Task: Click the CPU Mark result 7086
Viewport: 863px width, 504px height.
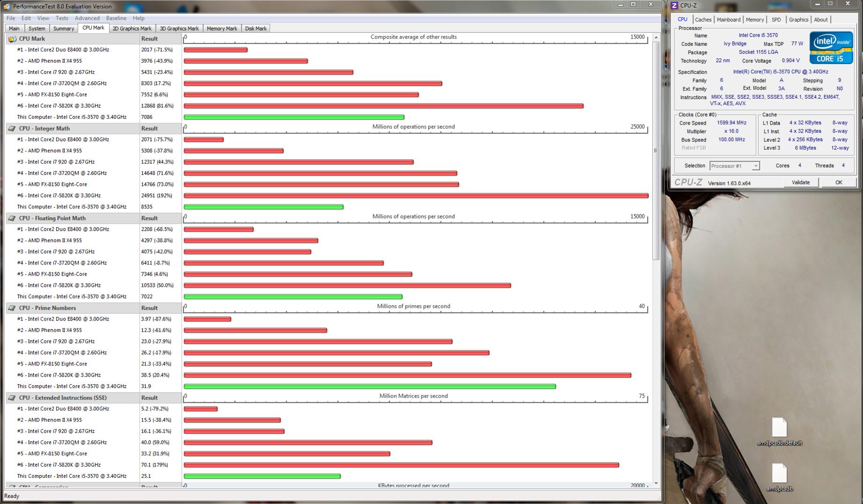Action: click(x=147, y=117)
